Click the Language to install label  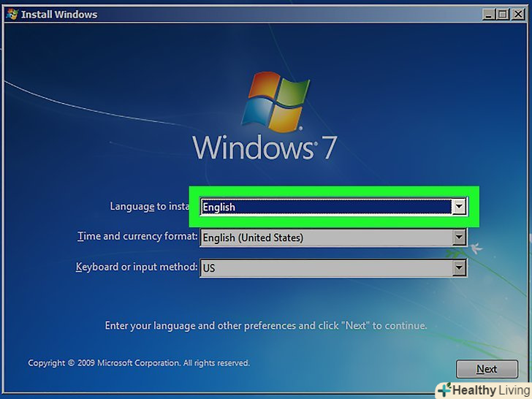[149, 206]
